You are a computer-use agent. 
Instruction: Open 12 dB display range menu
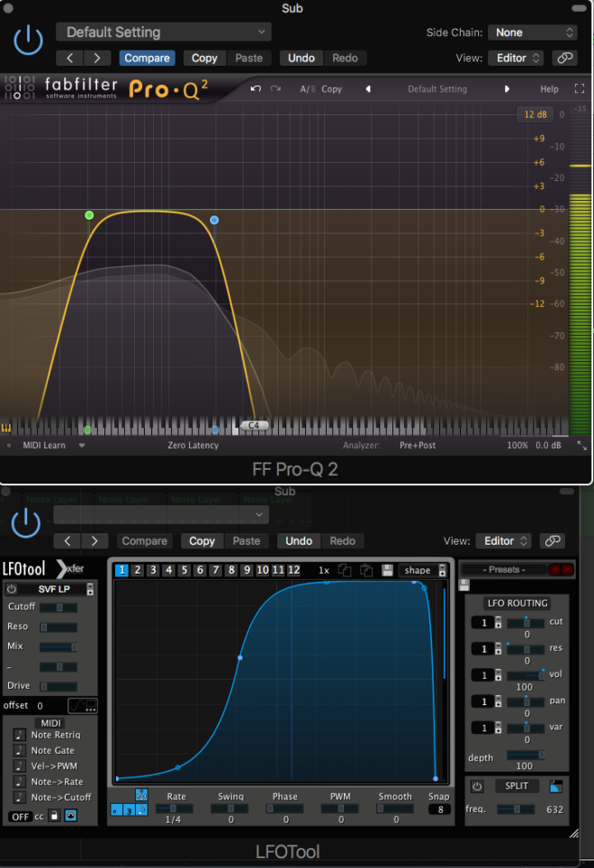click(x=535, y=114)
